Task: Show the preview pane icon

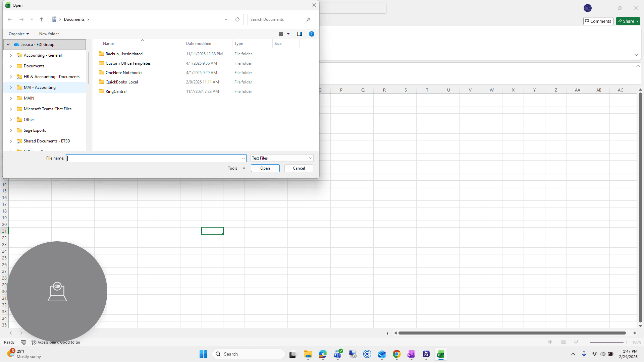Action: [300, 34]
